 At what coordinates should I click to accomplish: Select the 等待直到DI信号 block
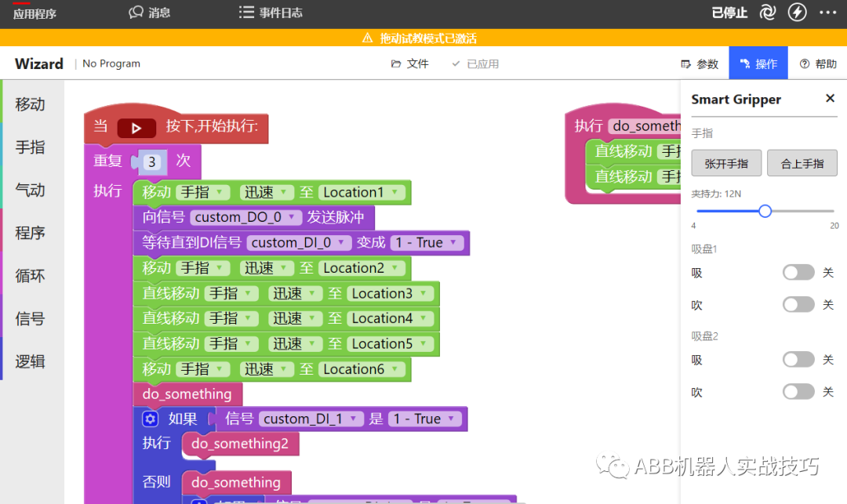coord(301,243)
